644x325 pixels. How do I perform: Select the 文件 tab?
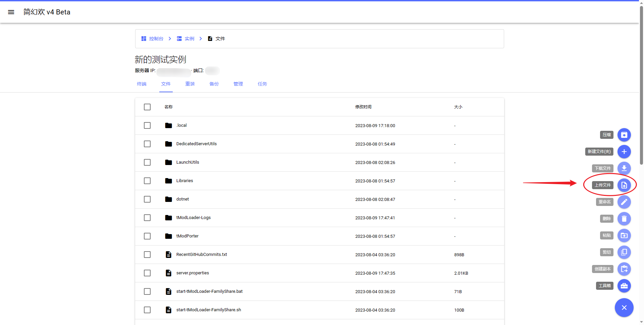pos(166,84)
